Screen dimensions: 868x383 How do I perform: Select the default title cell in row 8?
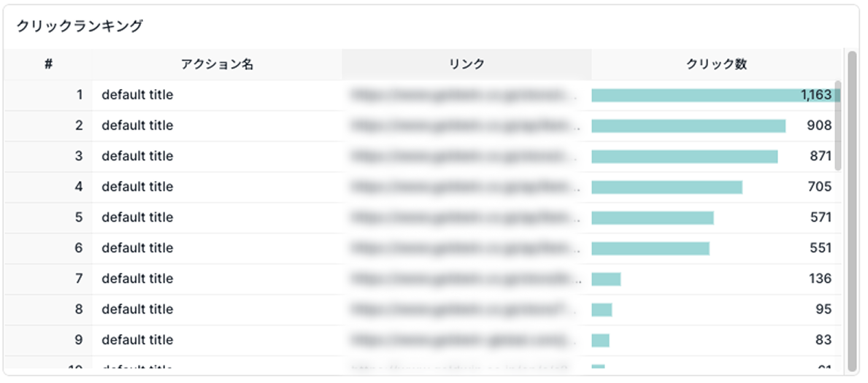(217, 309)
